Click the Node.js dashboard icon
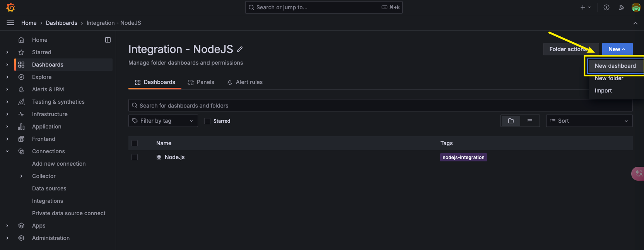644x250 pixels. point(159,157)
